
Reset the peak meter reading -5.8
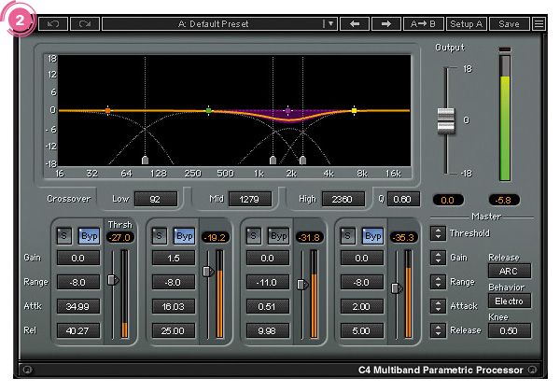click(504, 200)
